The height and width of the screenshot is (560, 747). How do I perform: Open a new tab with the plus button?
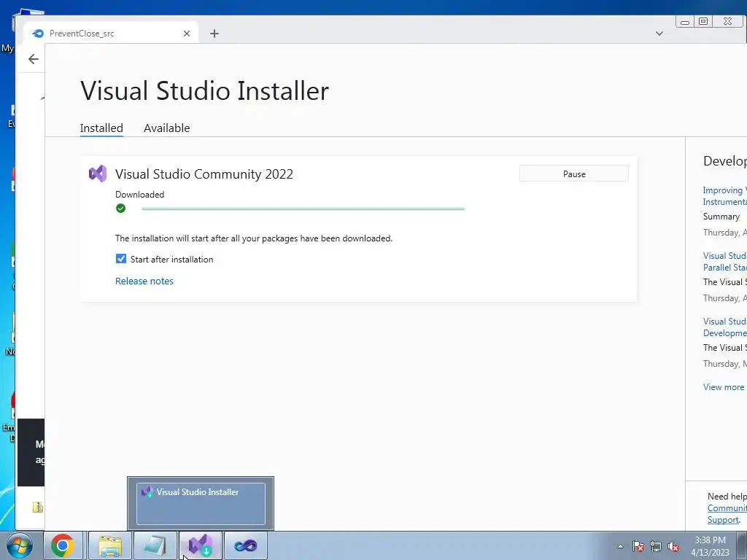(x=214, y=34)
